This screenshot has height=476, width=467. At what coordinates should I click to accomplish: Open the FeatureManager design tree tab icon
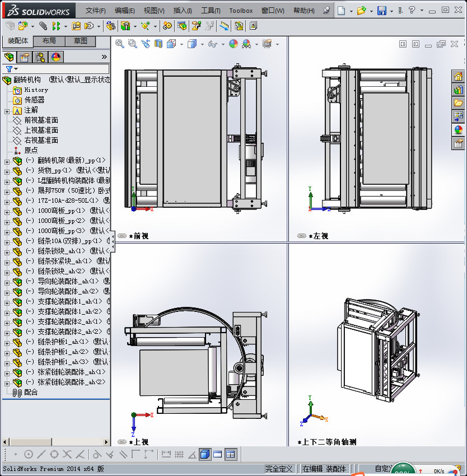coord(9,57)
